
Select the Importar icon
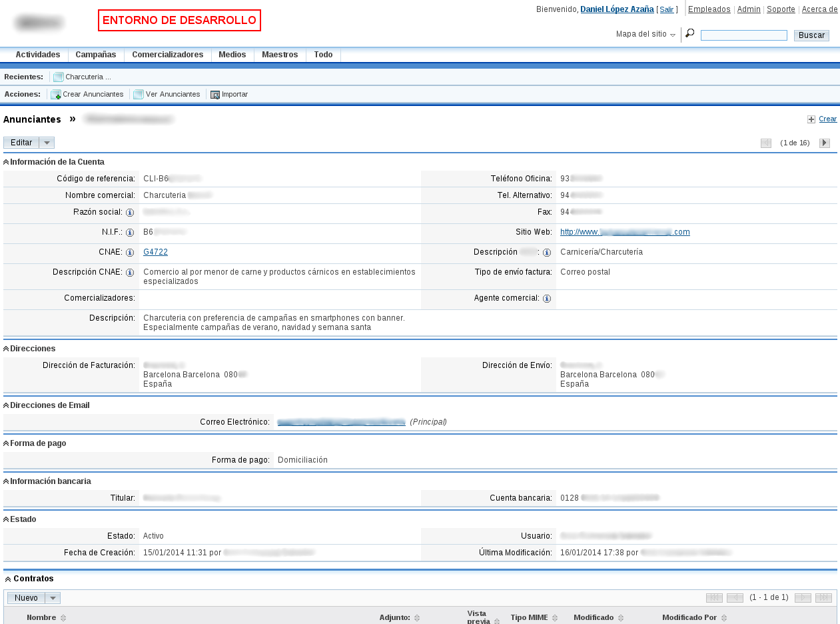[214, 94]
